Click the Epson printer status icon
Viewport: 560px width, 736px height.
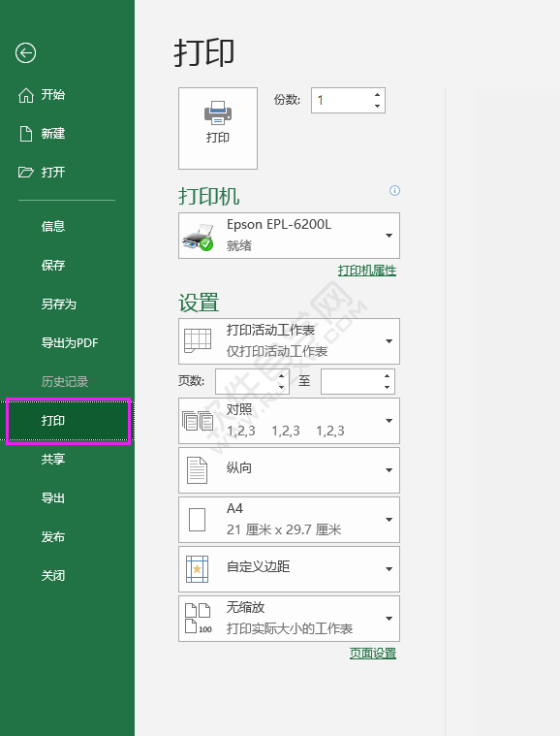(x=198, y=237)
